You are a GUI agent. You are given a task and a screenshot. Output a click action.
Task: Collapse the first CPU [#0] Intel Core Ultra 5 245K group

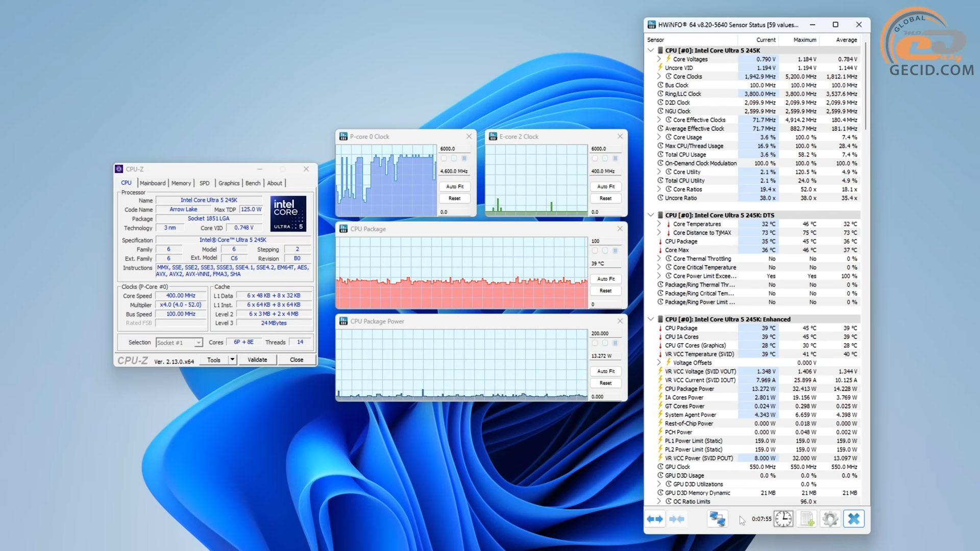point(650,50)
